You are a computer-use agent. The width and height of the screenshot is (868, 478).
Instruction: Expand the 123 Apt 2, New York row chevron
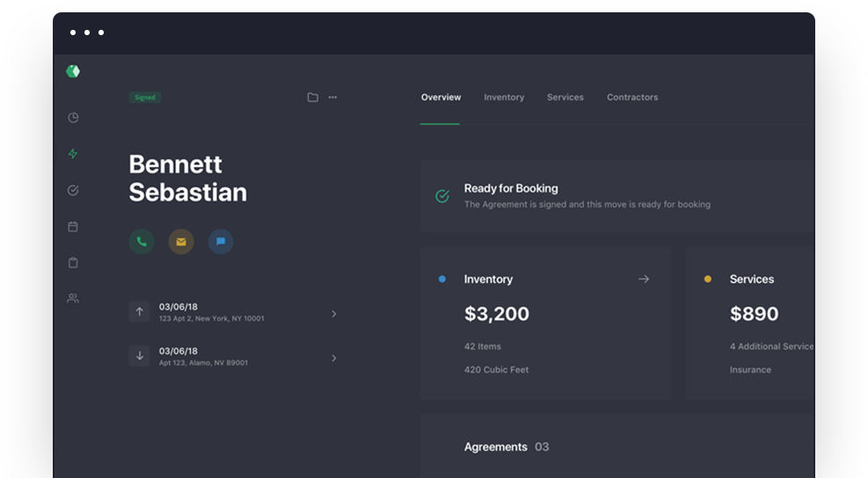click(x=334, y=314)
